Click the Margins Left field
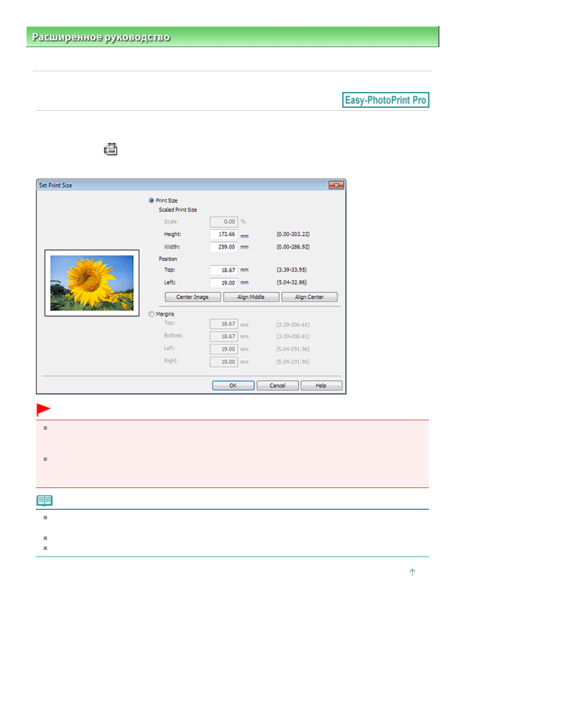Screen dimensions: 562x728 click(x=224, y=349)
